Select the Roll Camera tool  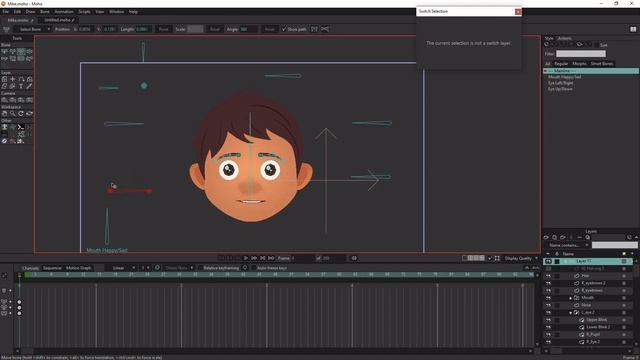(x=21, y=100)
